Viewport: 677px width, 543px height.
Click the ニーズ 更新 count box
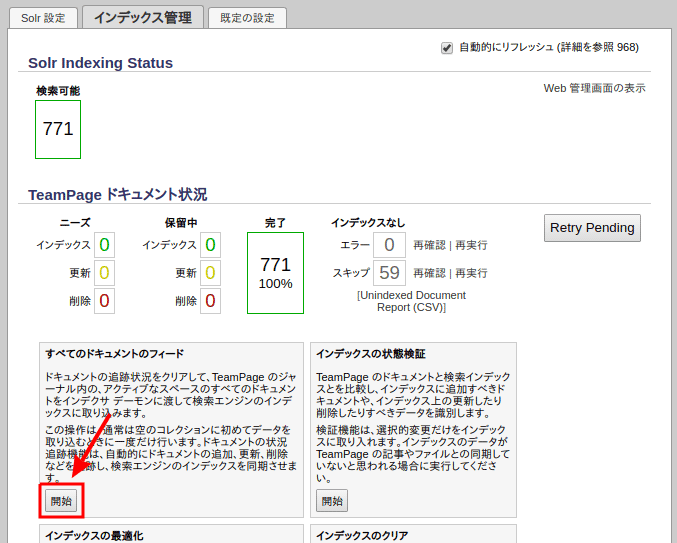[x=105, y=273]
